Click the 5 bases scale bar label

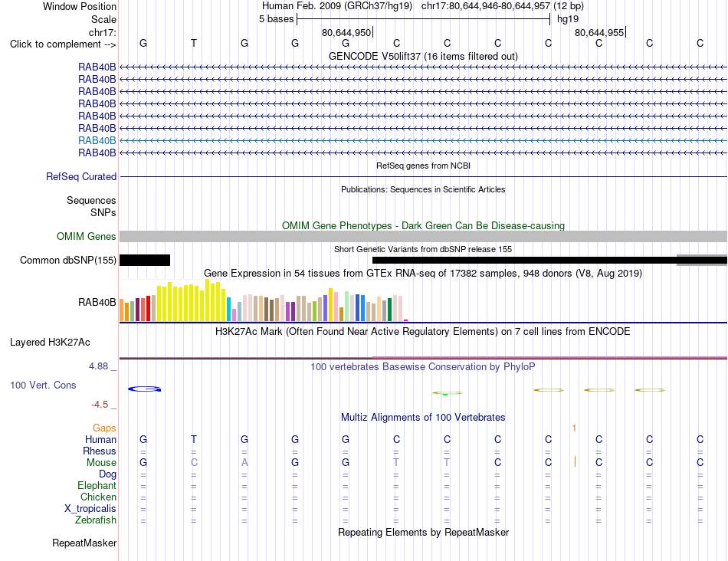(x=276, y=19)
